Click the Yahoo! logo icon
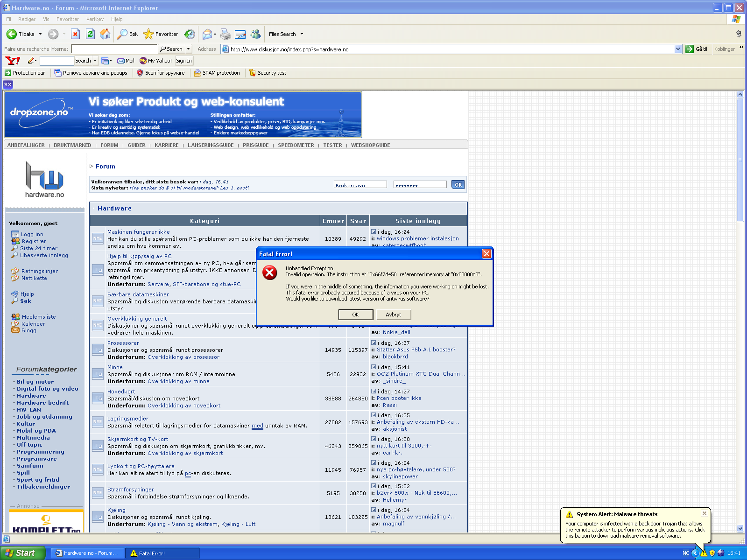 tap(13, 61)
